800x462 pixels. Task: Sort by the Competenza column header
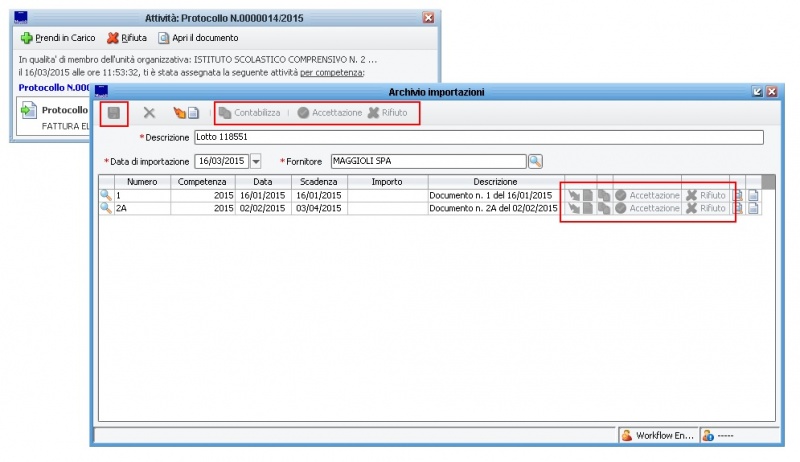pos(203,182)
